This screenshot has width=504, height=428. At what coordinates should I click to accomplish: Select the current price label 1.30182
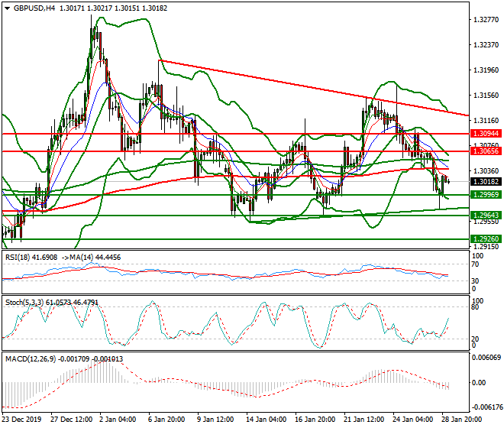pyautogui.click(x=486, y=181)
